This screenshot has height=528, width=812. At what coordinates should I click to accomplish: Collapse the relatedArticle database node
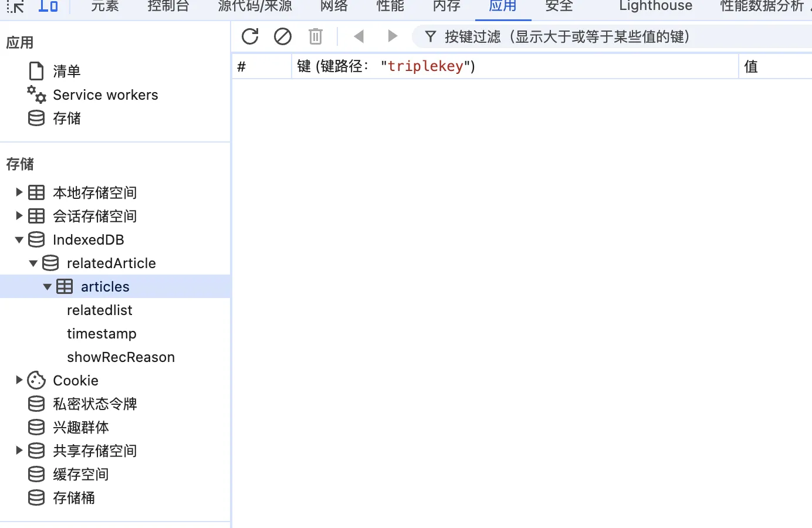coord(33,263)
